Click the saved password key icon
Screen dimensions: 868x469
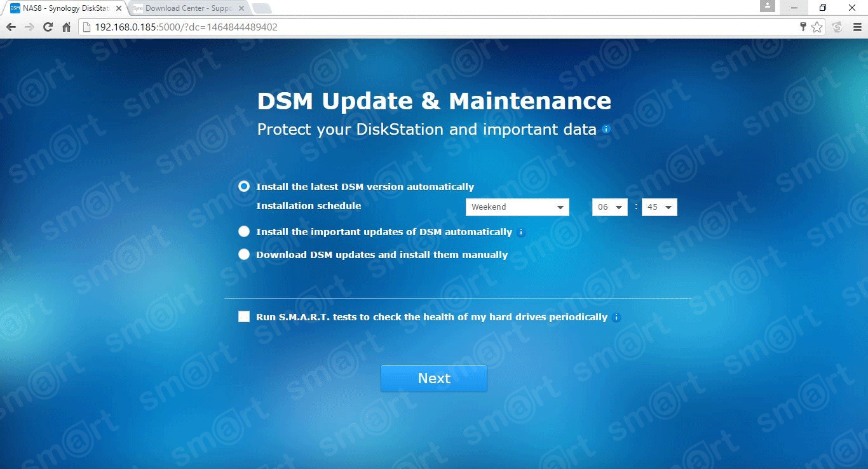pyautogui.click(x=803, y=27)
